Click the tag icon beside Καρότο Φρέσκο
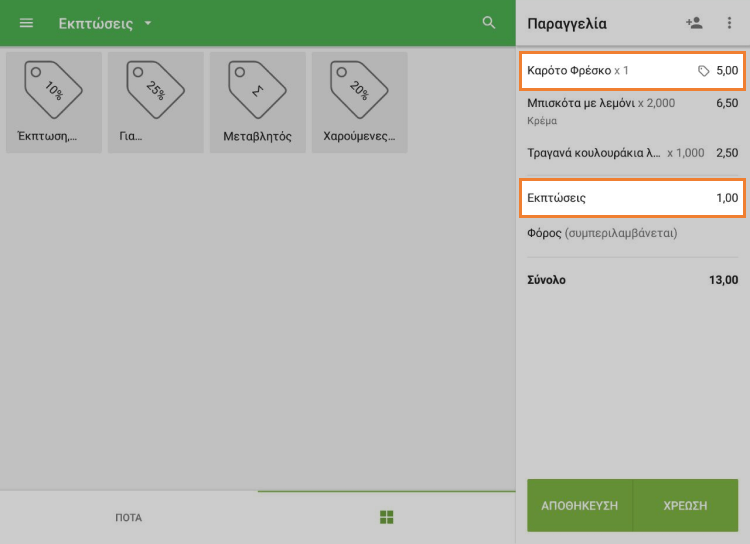750x544 pixels. click(704, 71)
